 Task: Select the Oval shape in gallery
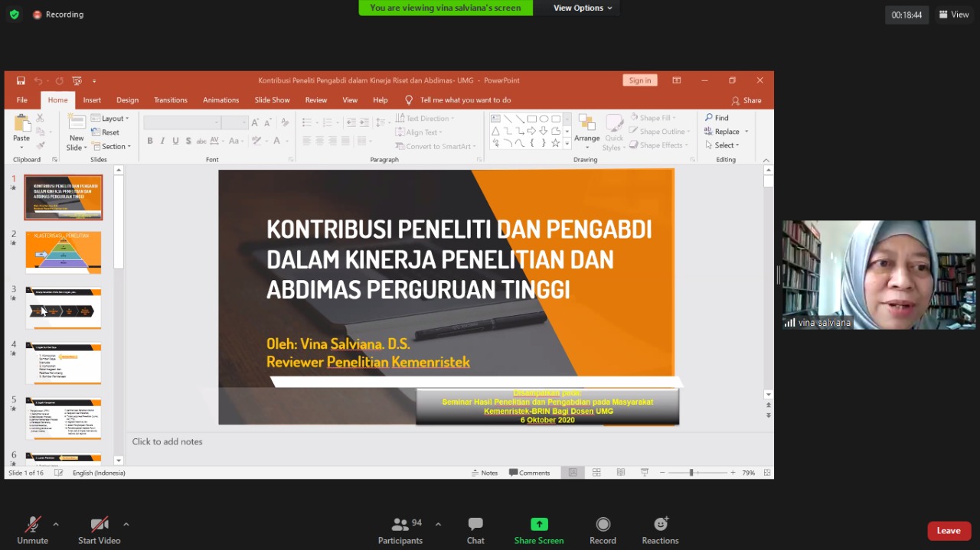544,119
